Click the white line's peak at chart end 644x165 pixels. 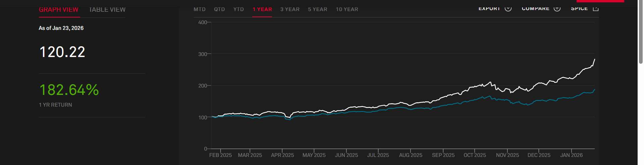pyautogui.click(x=595, y=59)
